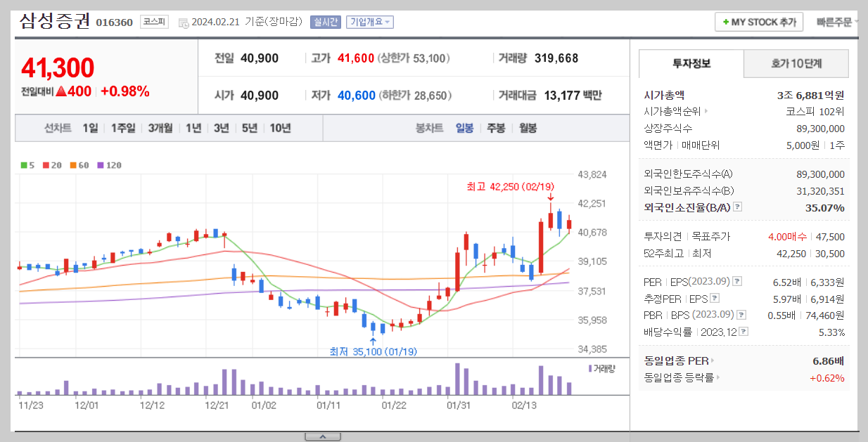Switch to the 호가10단계 tab

pos(796,63)
